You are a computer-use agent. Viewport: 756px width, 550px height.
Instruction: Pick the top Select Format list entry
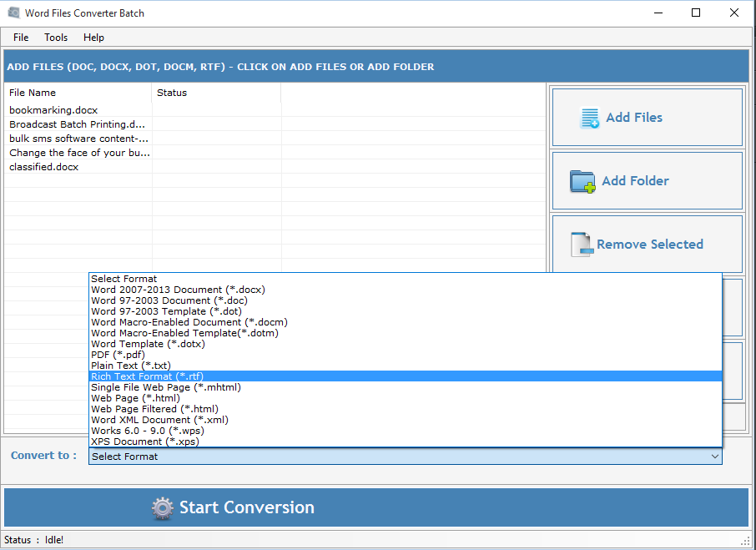[x=406, y=279]
